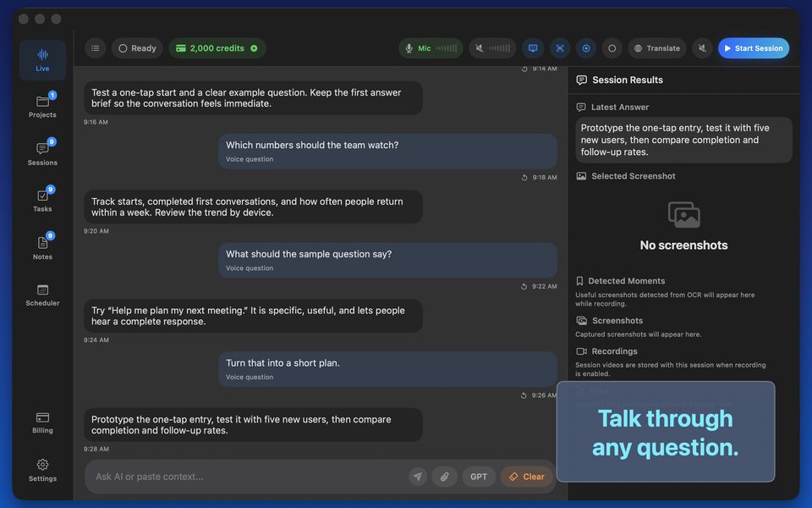Image resolution: width=812 pixels, height=508 pixels.
Task: Click the green plus to add credits
Action: tap(255, 48)
